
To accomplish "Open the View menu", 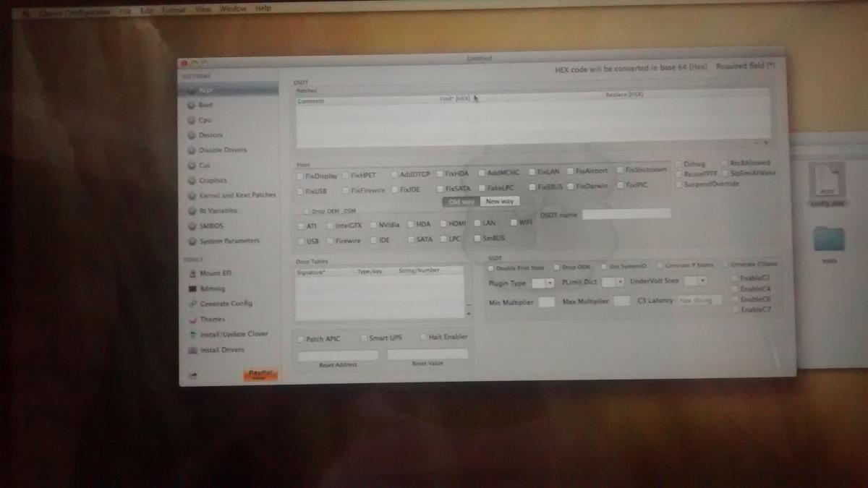I will click(x=203, y=9).
